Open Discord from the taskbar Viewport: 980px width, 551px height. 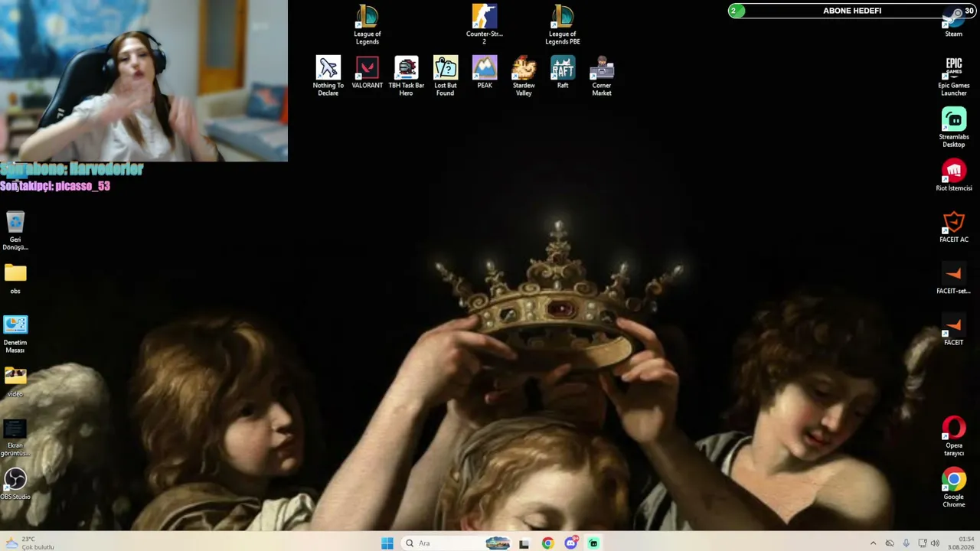click(x=570, y=543)
